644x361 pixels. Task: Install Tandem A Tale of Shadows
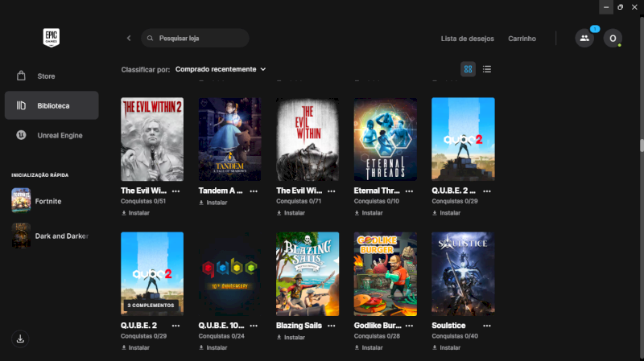213,203
